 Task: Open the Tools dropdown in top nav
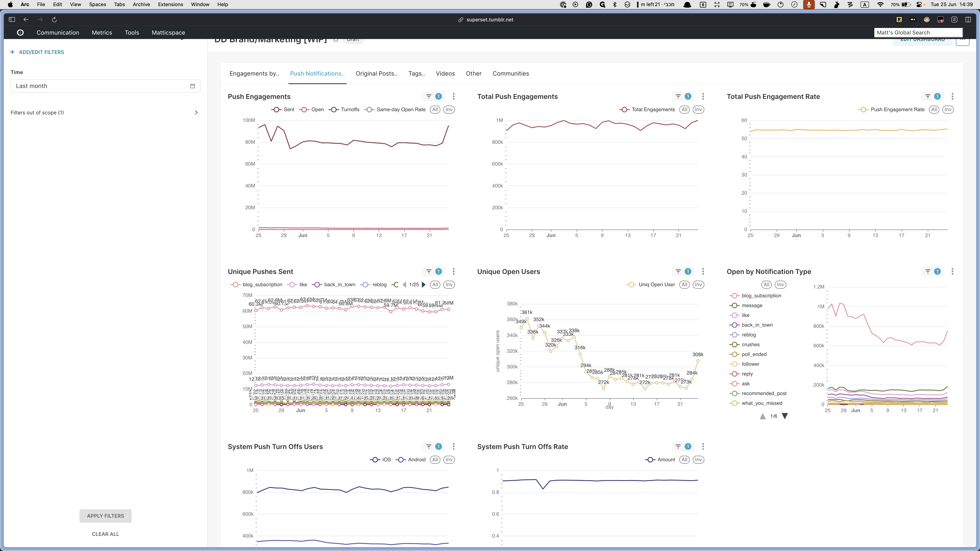(132, 33)
